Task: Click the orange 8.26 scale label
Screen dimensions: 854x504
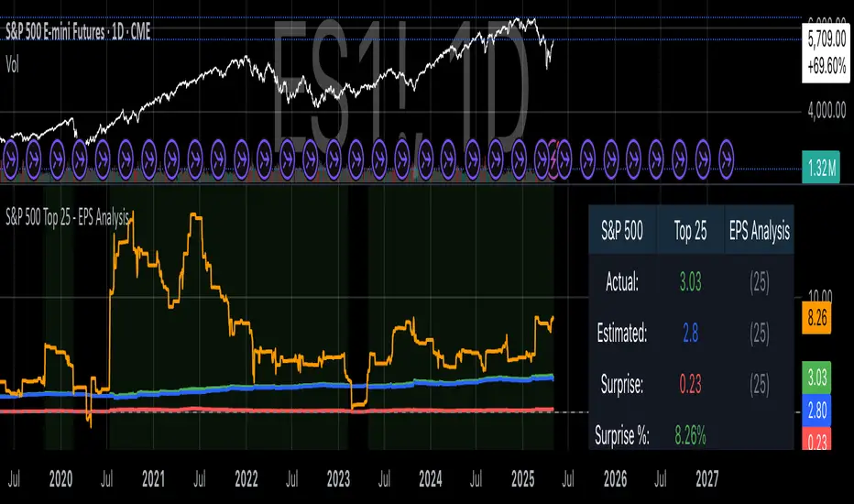Action: click(816, 317)
